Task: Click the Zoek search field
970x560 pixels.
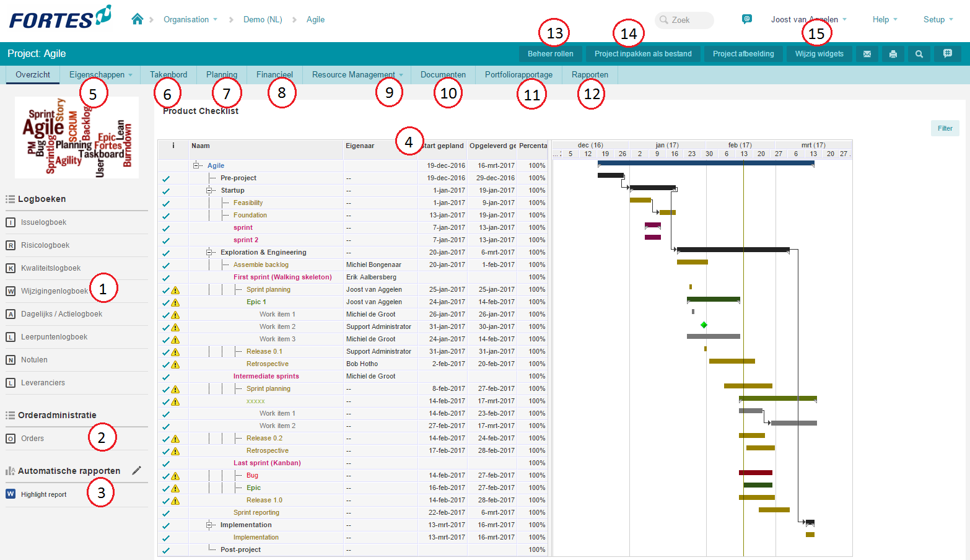Action: coord(684,20)
